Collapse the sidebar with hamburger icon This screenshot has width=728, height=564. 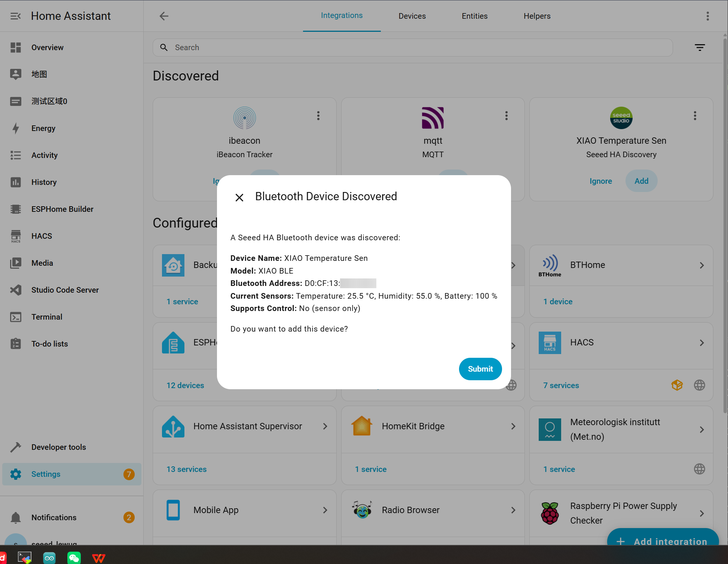tap(15, 16)
